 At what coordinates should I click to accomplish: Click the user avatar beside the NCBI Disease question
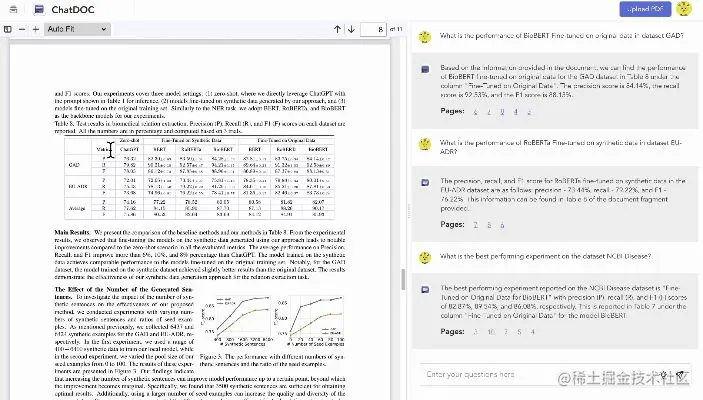tap(425, 257)
